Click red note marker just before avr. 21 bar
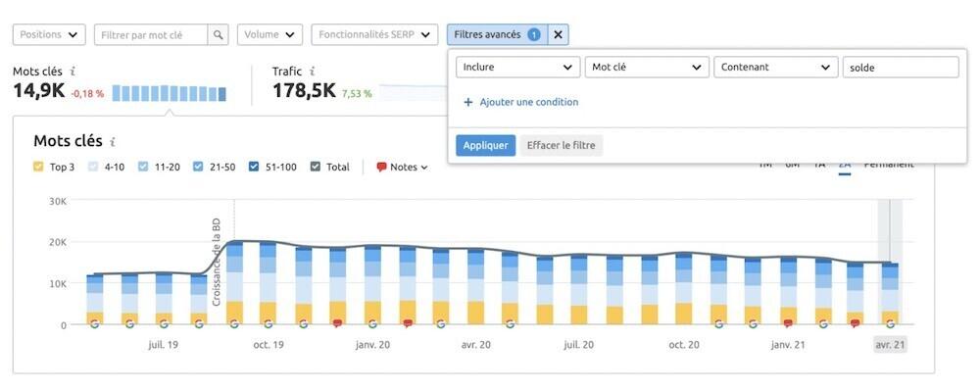The image size is (980, 389). click(855, 323)
